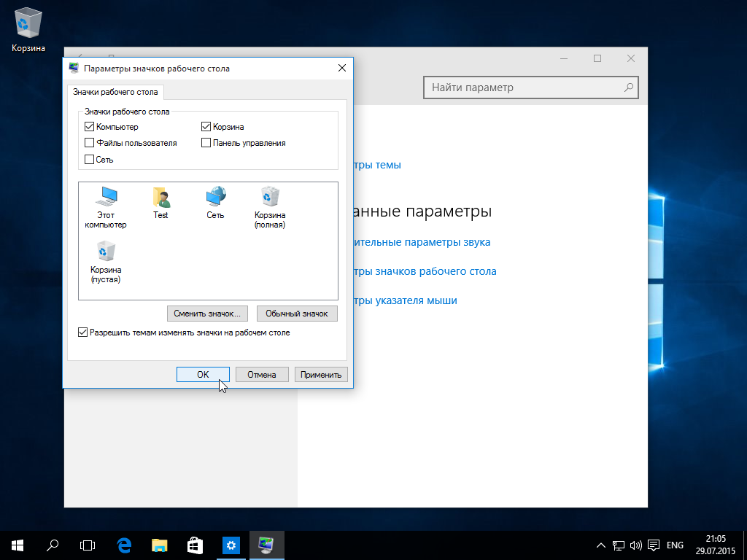The width and height of the screenshot is (747, 560).
Task: Open File Explorer from the taskbar
Action: tap(160, 545)
